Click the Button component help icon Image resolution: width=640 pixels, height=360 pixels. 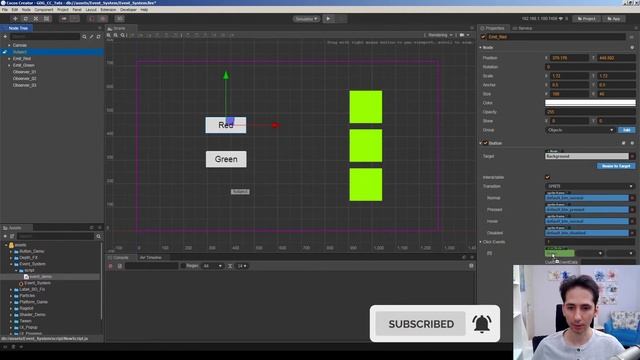click(x=624, y=143)
